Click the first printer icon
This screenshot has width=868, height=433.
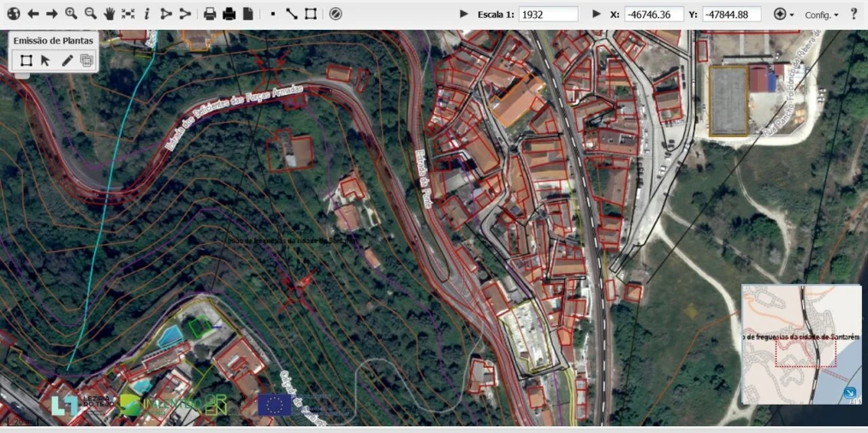point(210,14)
